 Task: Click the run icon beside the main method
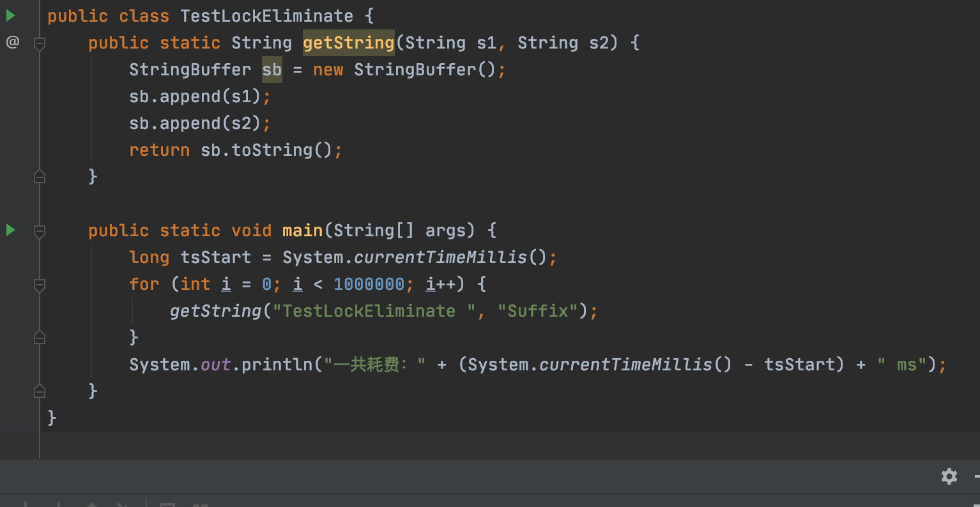(x=11, y=230)
